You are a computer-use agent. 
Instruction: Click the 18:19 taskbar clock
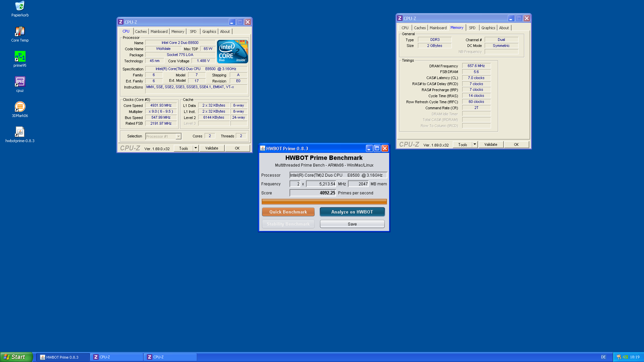click(x=635, y=357)
